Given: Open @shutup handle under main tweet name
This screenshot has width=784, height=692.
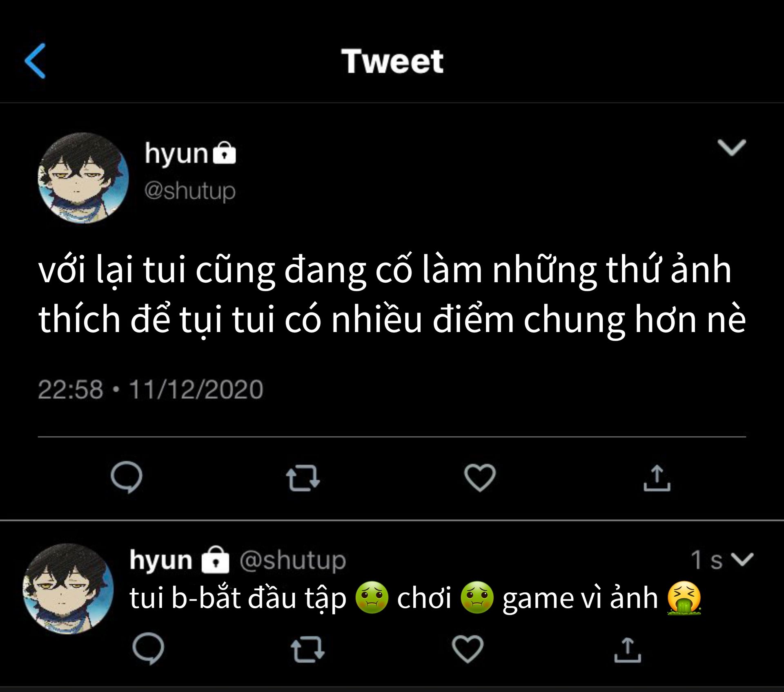Looking at the screenshot, I should tap(190, 190).
